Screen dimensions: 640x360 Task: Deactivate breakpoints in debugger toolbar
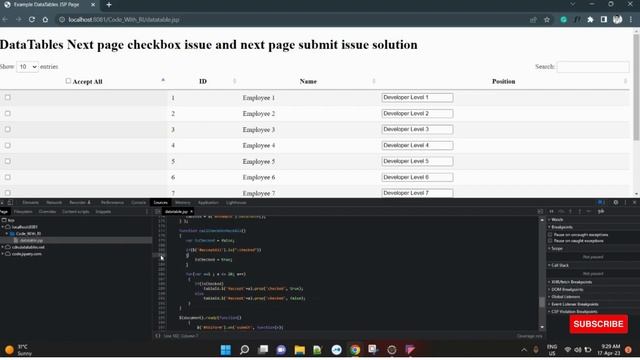601,211
